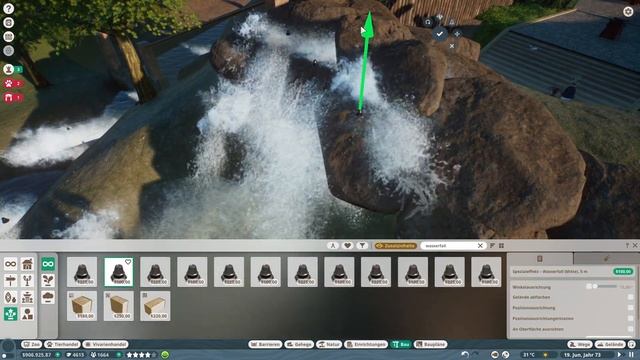Select the special effects star category icon
This screenshot has width=640, height=360.
10,314
